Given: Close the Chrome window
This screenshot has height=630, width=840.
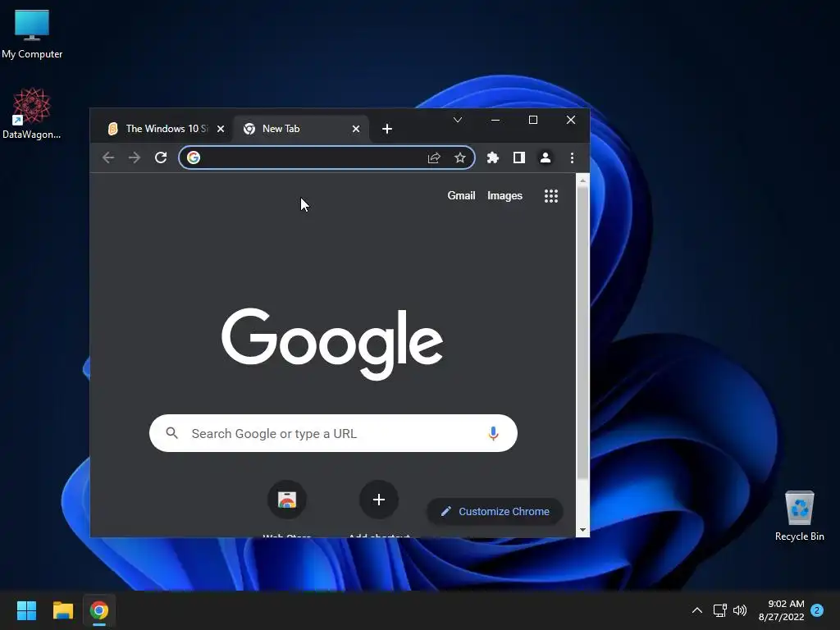Looking at the screenshot, I should (x=571, y=120).
